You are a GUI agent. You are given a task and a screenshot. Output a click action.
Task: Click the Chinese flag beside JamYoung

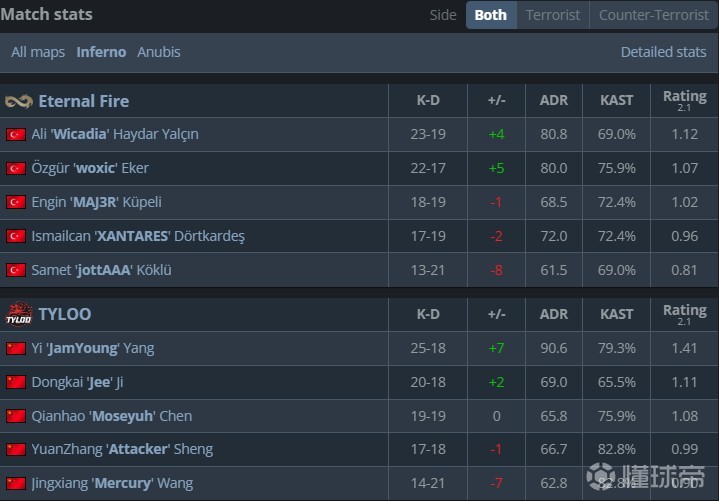tap(16, 348)
